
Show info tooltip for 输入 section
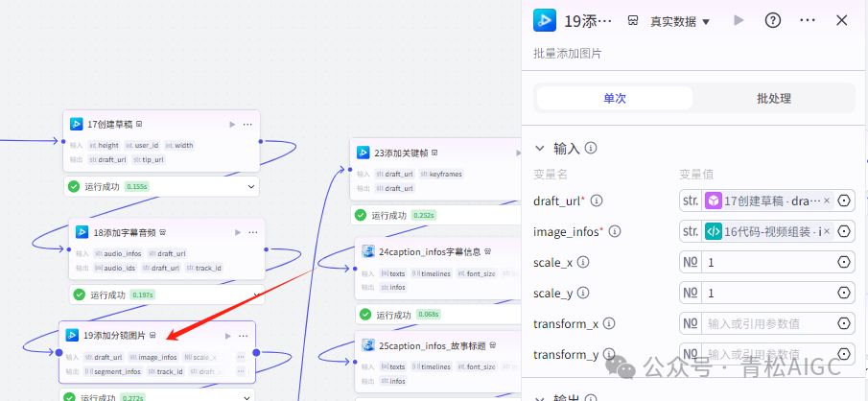[591, 148]
